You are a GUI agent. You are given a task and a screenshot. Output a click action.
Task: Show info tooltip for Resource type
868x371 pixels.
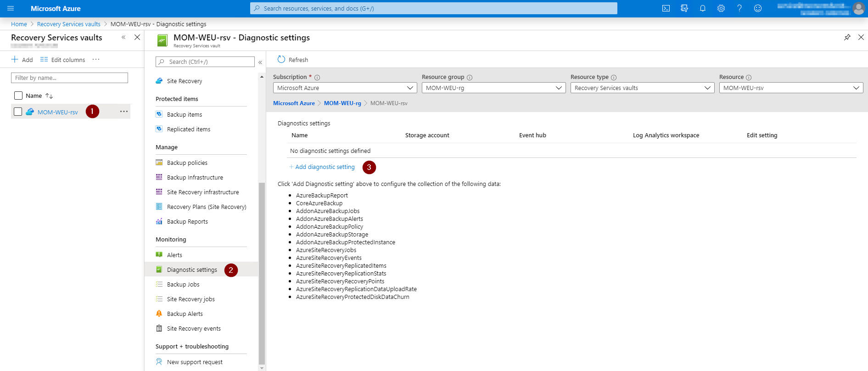[x=614, y=78]
